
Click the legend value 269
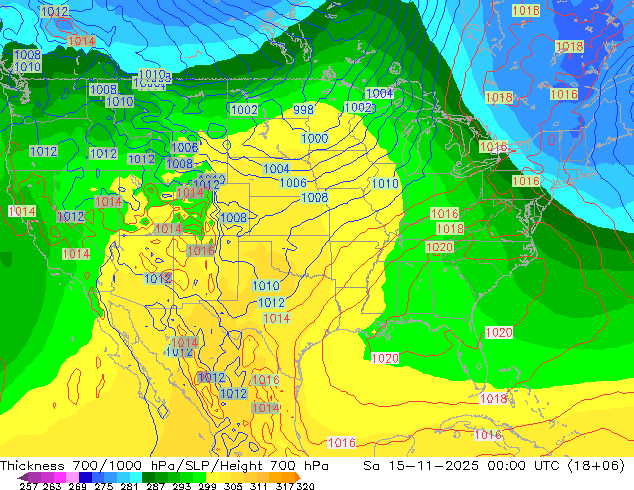[77, 486]
